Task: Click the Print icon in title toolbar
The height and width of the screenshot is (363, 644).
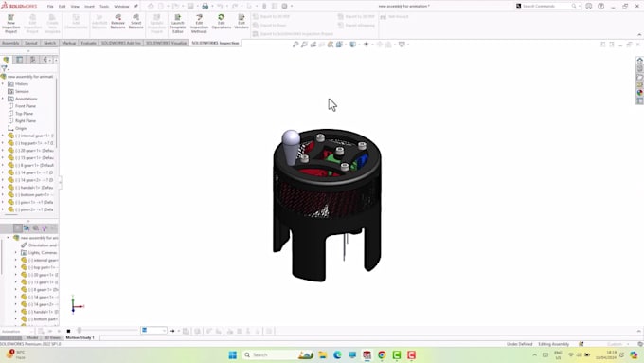Action: click(x=205, y=7)
